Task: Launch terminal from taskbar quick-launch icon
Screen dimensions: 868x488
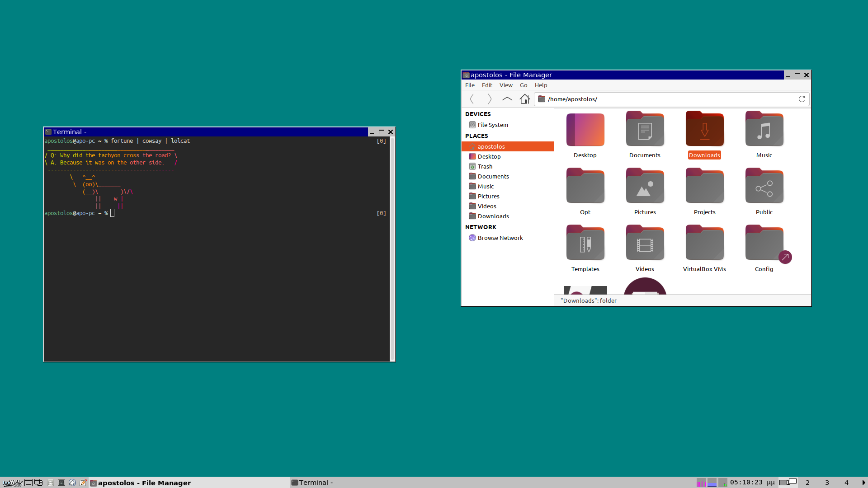Action: point(61,483)
